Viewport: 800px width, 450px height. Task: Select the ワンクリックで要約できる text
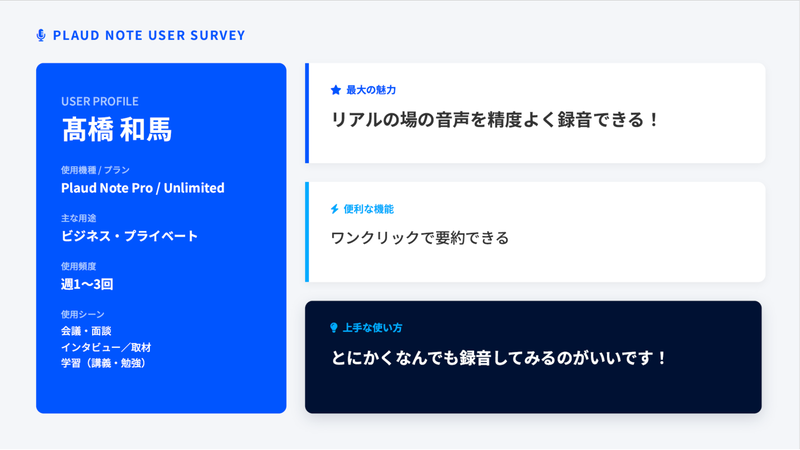(x=420, y=238)
